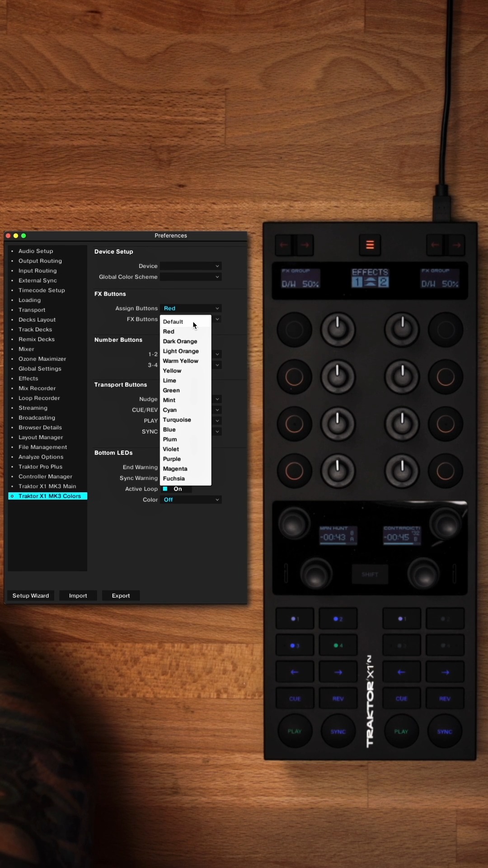The image size is (488, 868).
Task: Select Dark Orange in the dropdown list
Action: click(186, 341)
